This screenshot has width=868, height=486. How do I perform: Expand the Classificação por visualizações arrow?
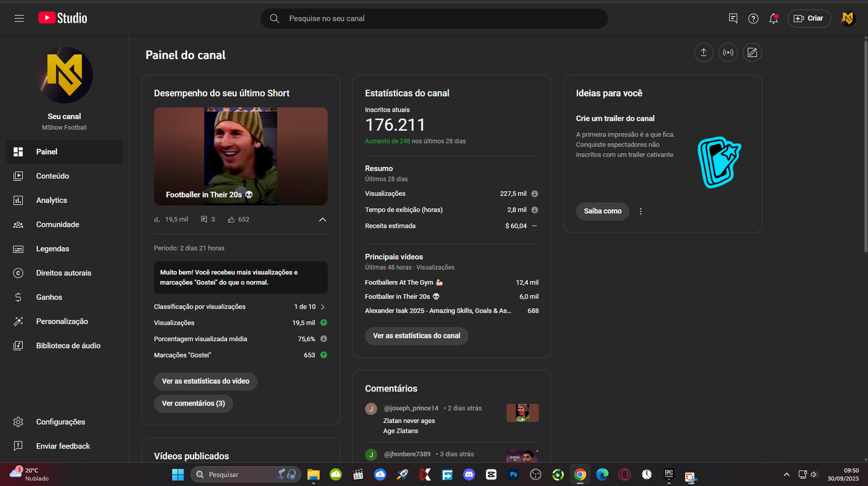[x=323, y=307]
